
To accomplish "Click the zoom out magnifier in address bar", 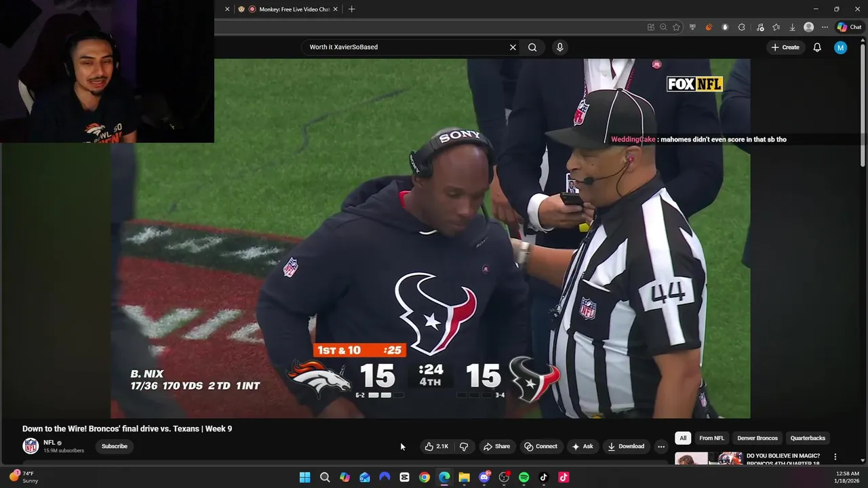I will point(663,27).
